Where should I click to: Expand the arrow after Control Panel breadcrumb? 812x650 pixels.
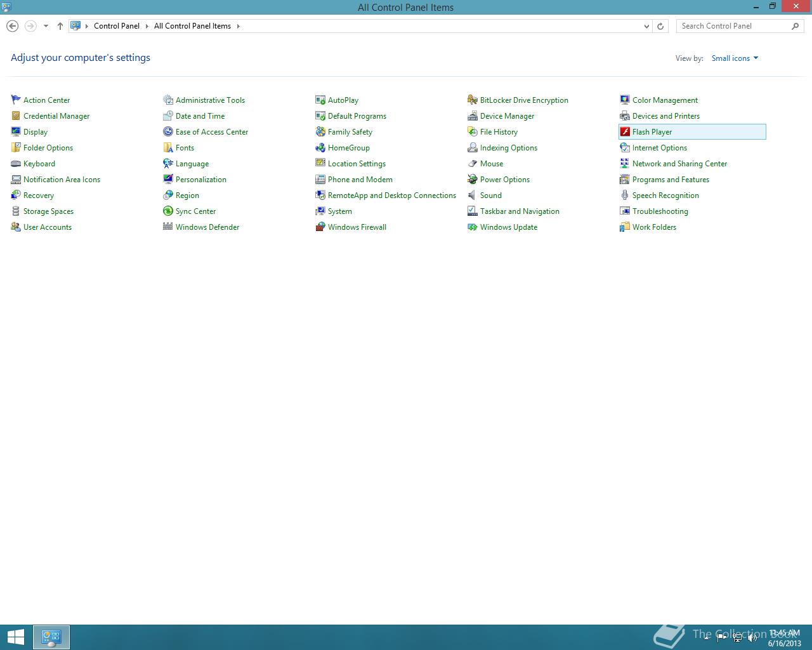(x=147, y=26)
